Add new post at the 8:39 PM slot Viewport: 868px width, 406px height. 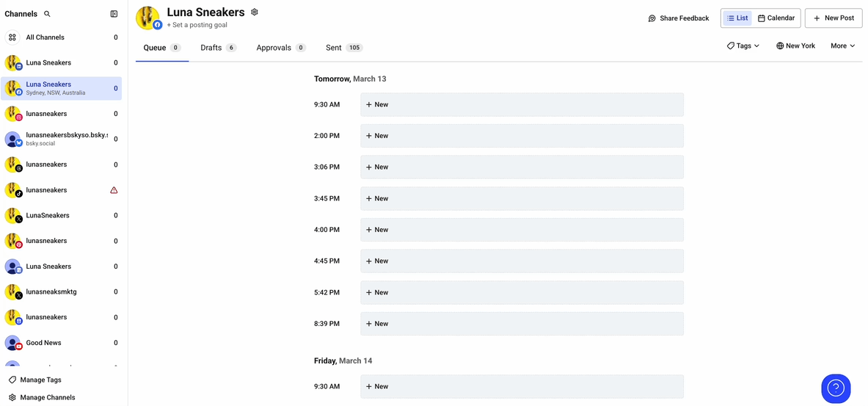coord(522,324)
